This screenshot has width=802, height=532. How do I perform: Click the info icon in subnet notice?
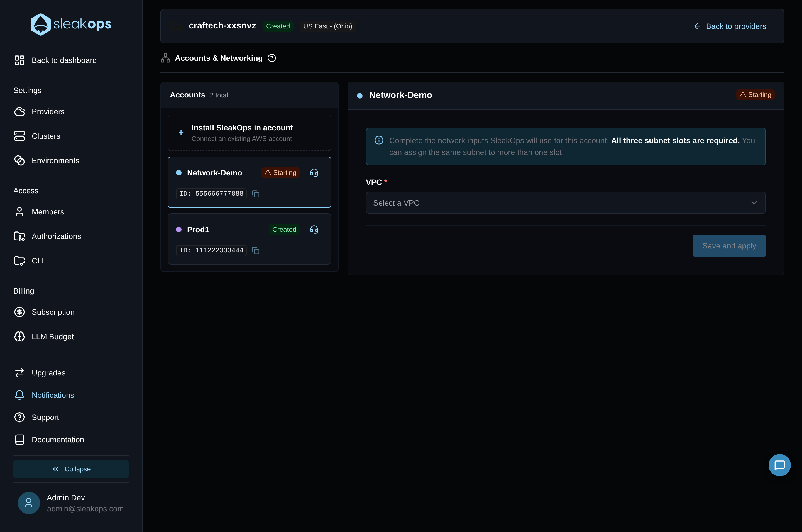click(379, 140)
